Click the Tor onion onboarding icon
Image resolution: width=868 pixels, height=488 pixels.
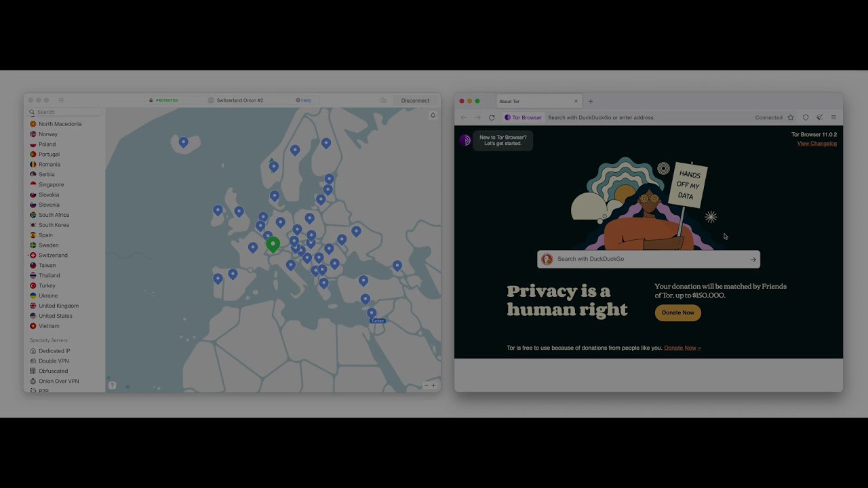tap(465, 140)
